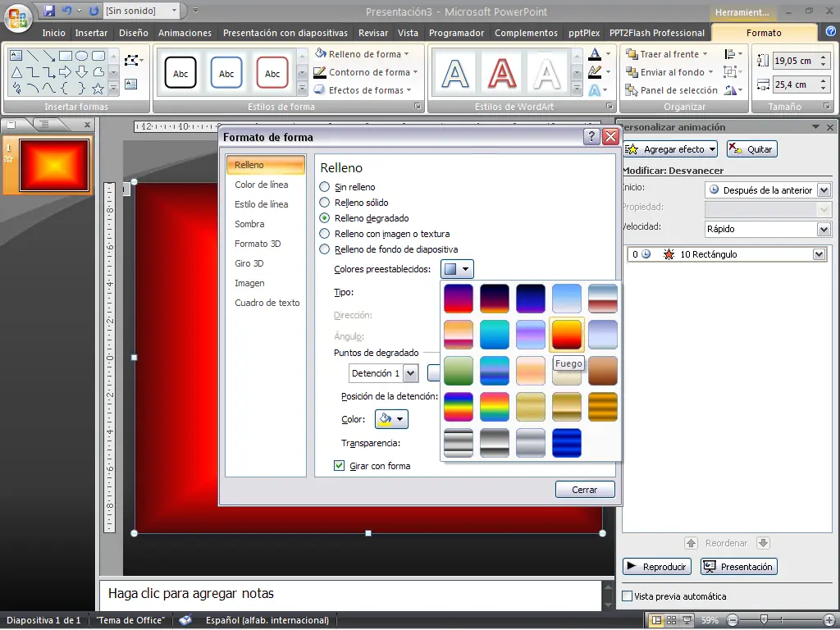Click the Redo arrow in quick access toolbar
Viewport: 840px width, 630px height.
click(94, 11)
